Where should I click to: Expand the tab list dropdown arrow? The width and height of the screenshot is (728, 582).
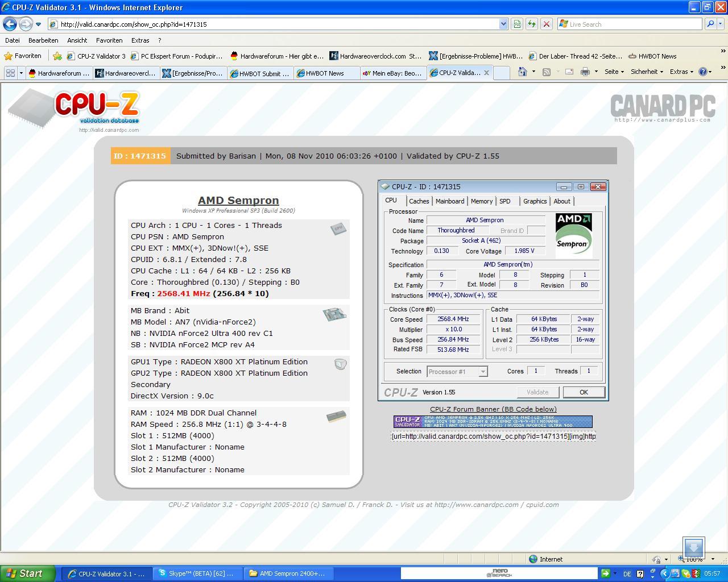pyautogui.click(x=21, y=73)
